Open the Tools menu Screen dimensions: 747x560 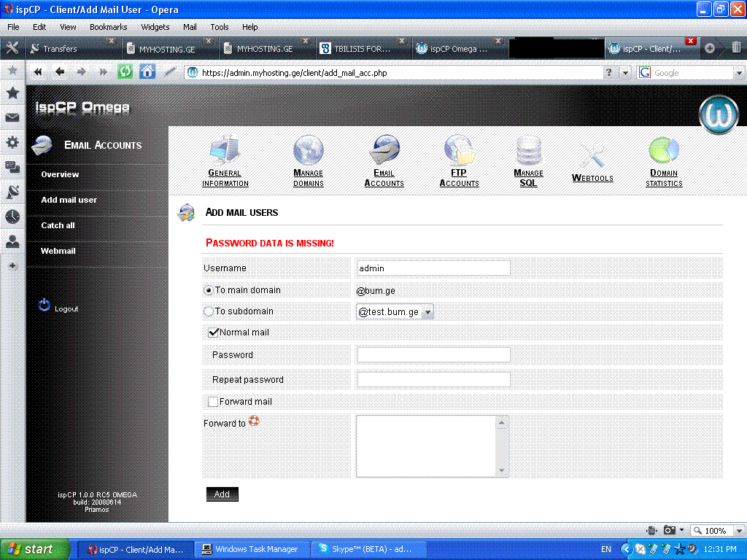click(219, 27)
